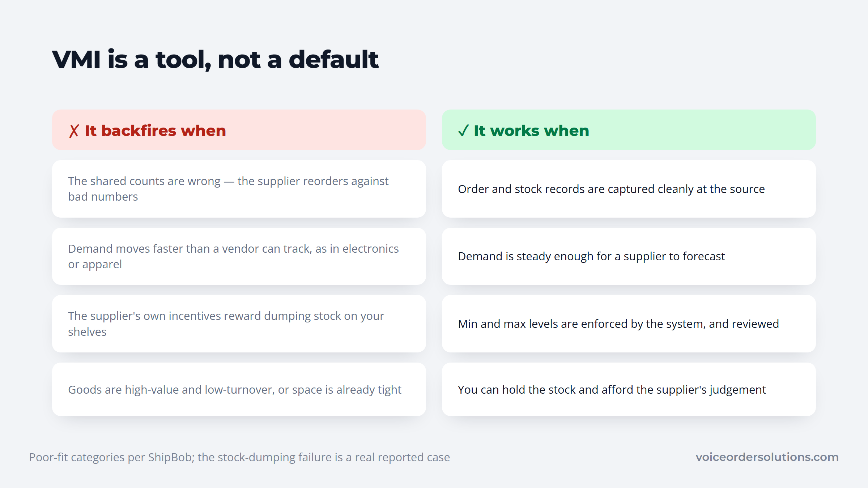The width and height of the screenshot is (868, 488).
Task: Open the voiceordersolutions.com link
Action: [x=767, y=457]
